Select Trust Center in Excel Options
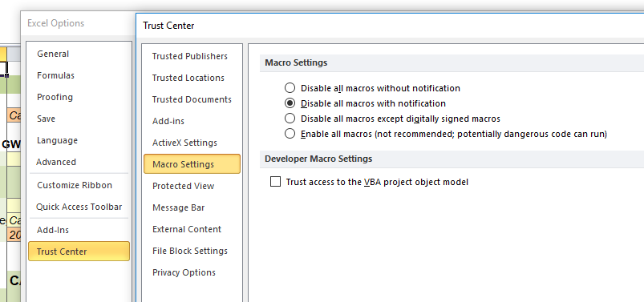 click(x=79, y=251)
